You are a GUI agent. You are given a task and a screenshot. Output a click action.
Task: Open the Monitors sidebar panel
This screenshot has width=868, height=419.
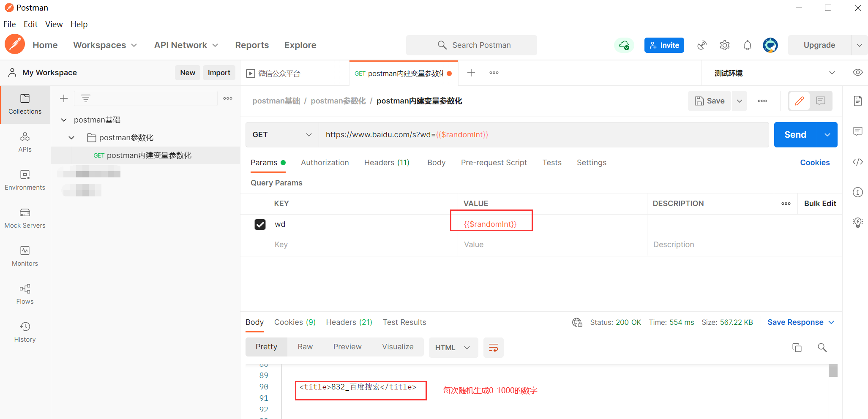25,256
